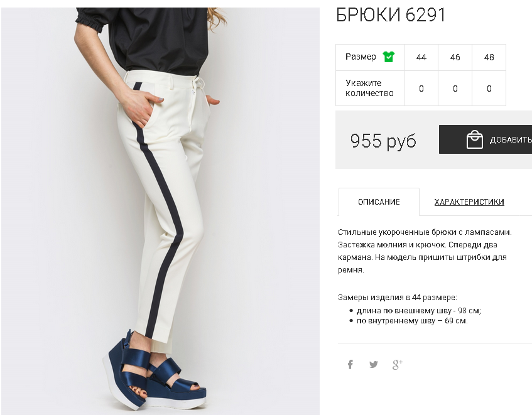
Task: Select quantity field for size 44
Action: [421, 89]
